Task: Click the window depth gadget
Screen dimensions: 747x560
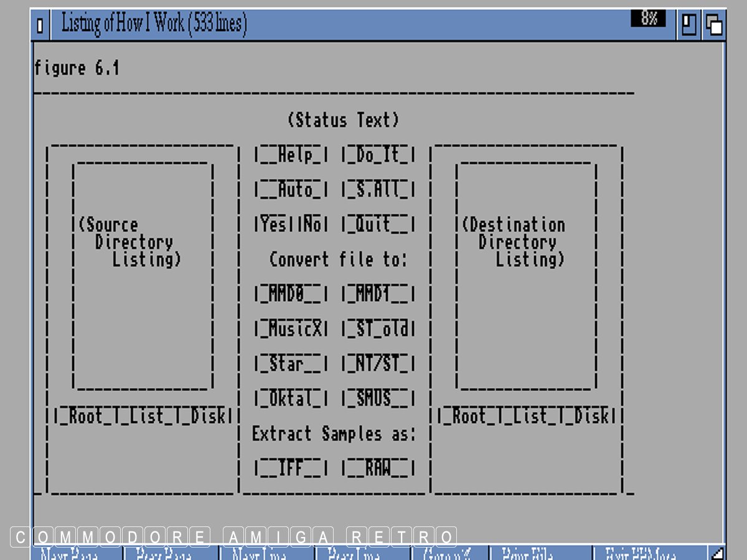Action: coord(713,26)
